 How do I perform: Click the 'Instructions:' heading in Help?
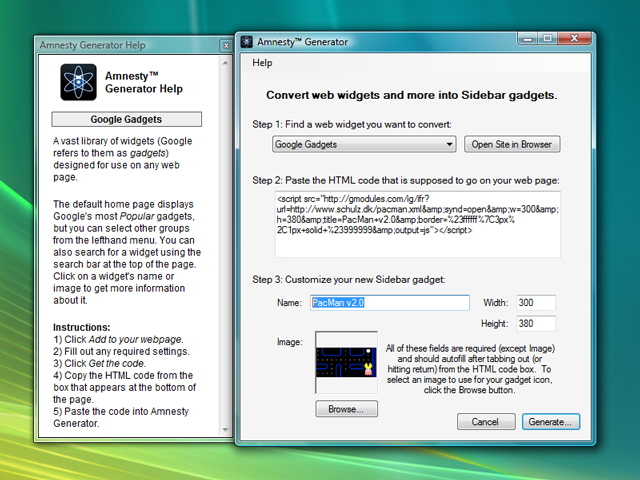[82, 327]
